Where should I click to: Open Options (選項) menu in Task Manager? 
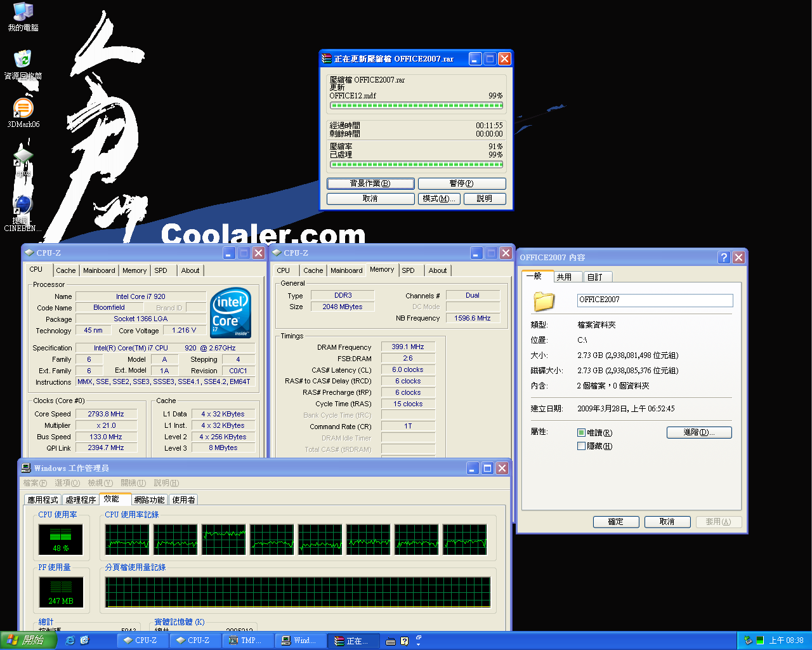[67, 483]
